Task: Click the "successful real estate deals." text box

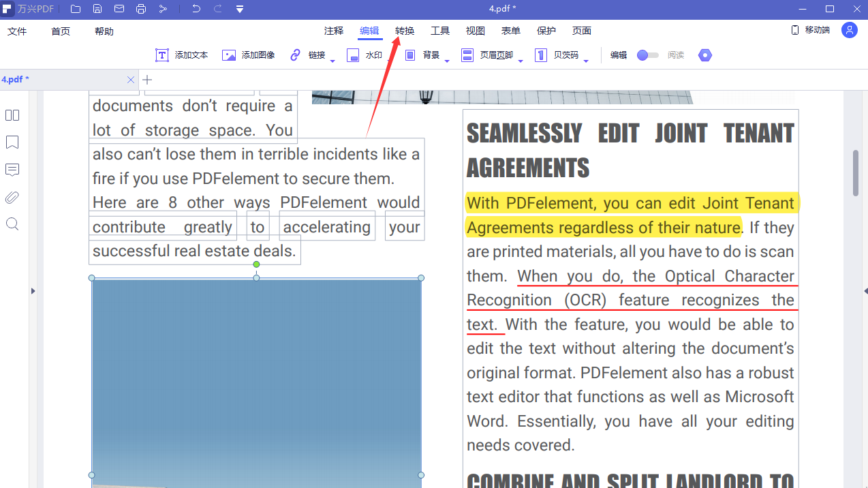Action: [195, 251]
